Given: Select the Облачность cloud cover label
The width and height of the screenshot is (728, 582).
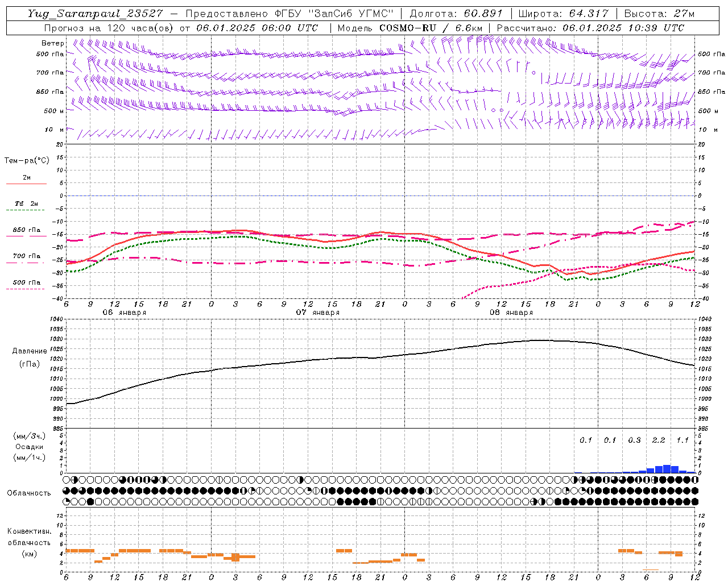Looking at the screenshot, I should click(29, 493).
